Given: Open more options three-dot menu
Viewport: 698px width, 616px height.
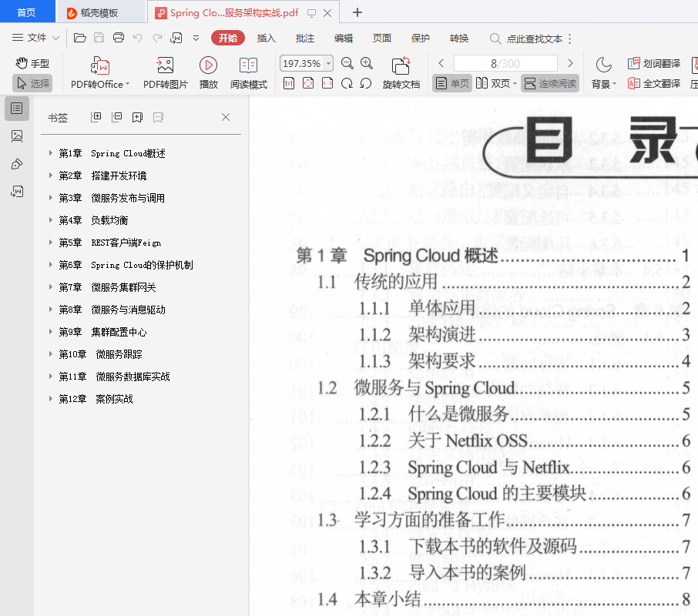Looking at the screenshot, I should [570, 38].
